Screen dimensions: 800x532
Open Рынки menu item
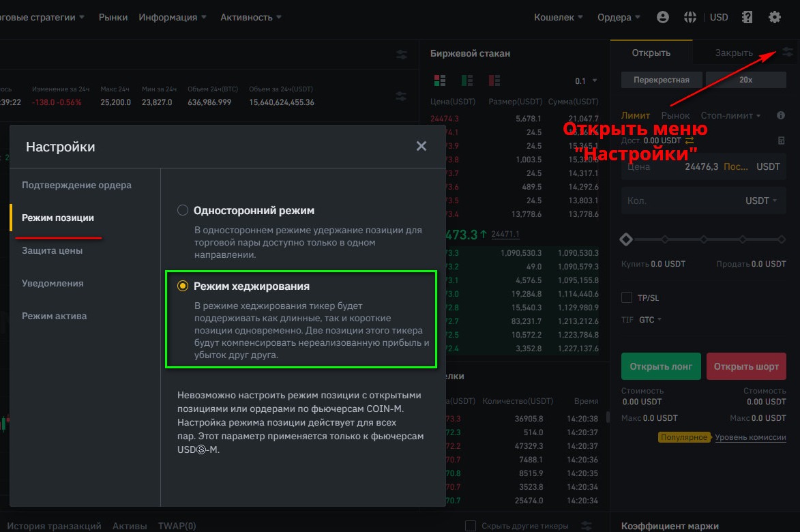click(113, 17)
